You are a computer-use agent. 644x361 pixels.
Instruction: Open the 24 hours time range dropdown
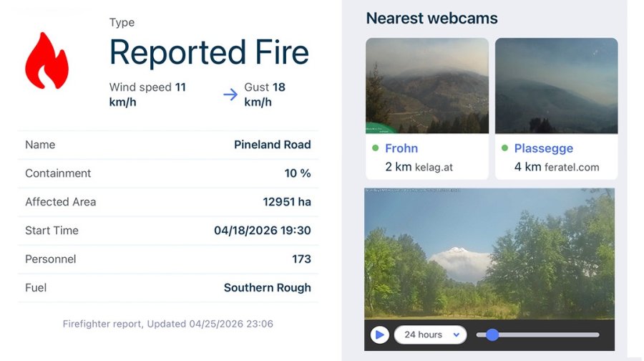pyautogui.click(x=430, y=334)
